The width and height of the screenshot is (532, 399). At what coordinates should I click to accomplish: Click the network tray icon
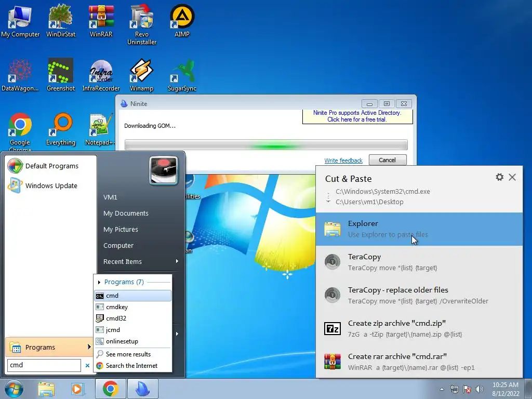pos(454,389)
